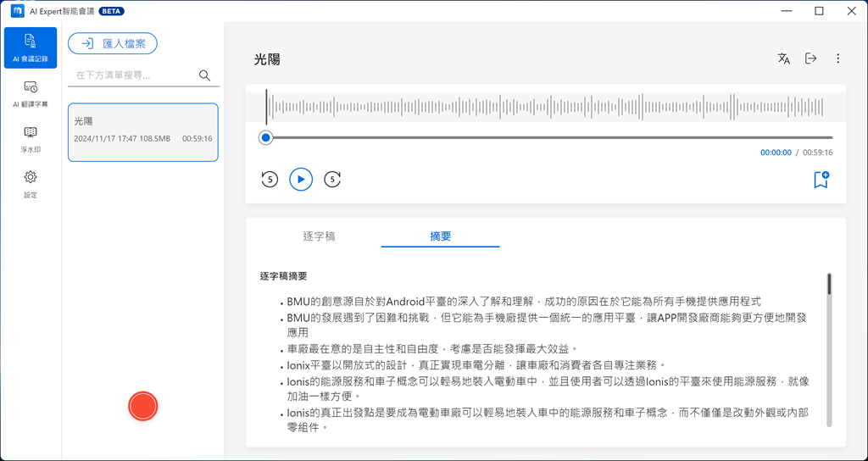Add a bookmark with the bookmark icon
The width and height of the screenshot is (868, 461).
click(821, 180)
